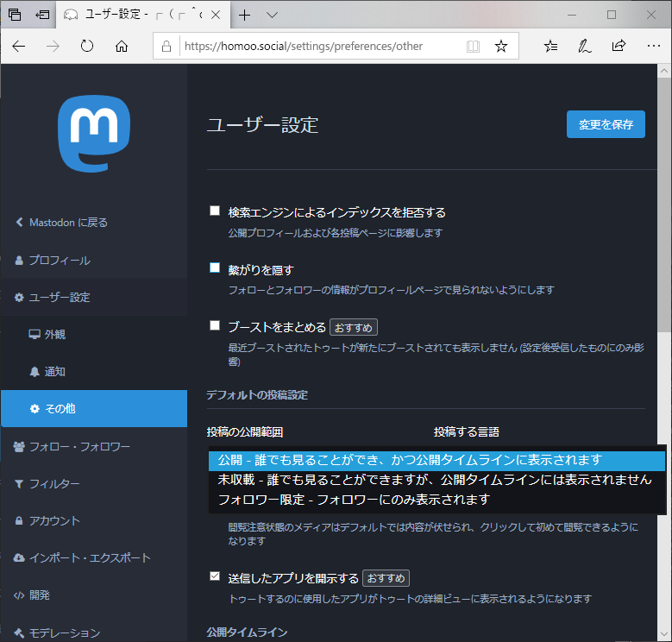Open the 外観 settings tab

pos(54,334)
